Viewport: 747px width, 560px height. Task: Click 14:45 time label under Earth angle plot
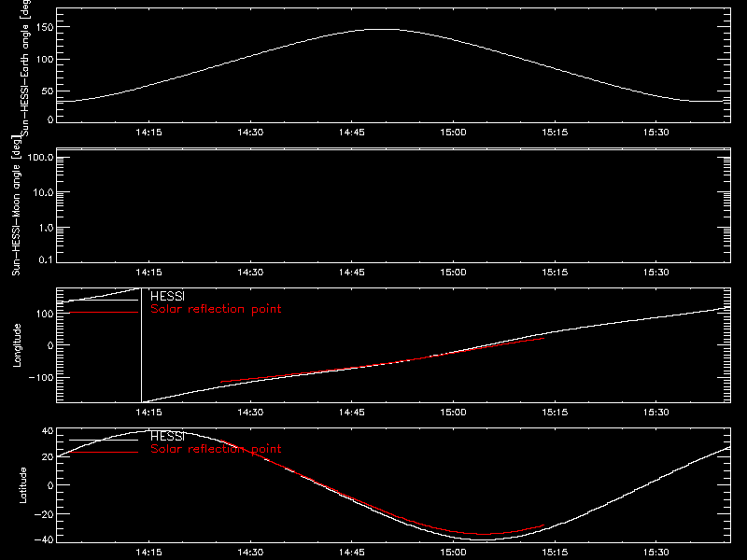[x=352, y=133]
